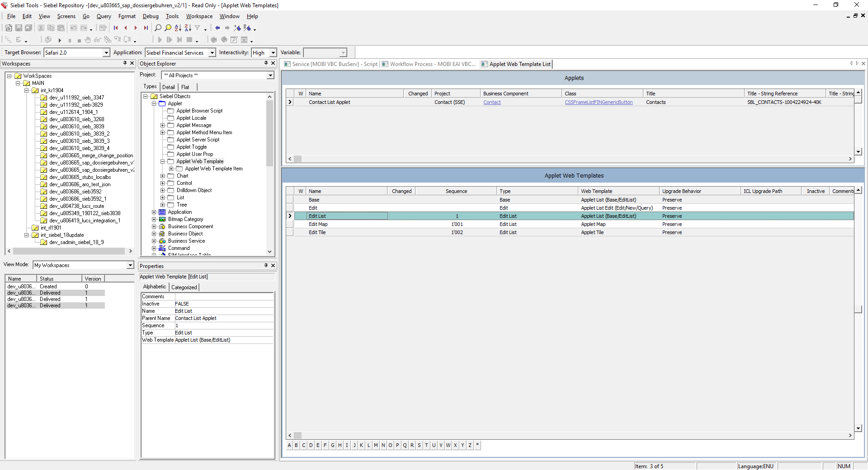
Task: Click the Paste clipboard icon
Action: (x=61, y=28)
